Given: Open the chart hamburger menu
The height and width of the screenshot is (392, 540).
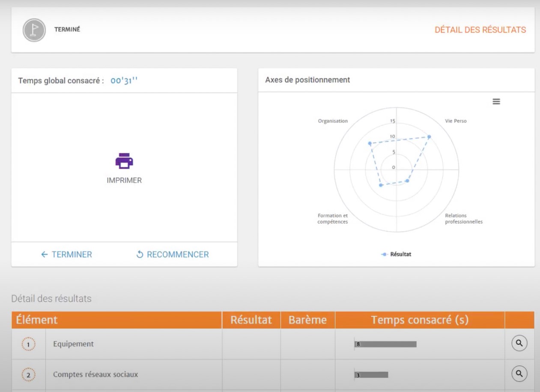Looking at the screenshot, I should (x=496, y=101).
